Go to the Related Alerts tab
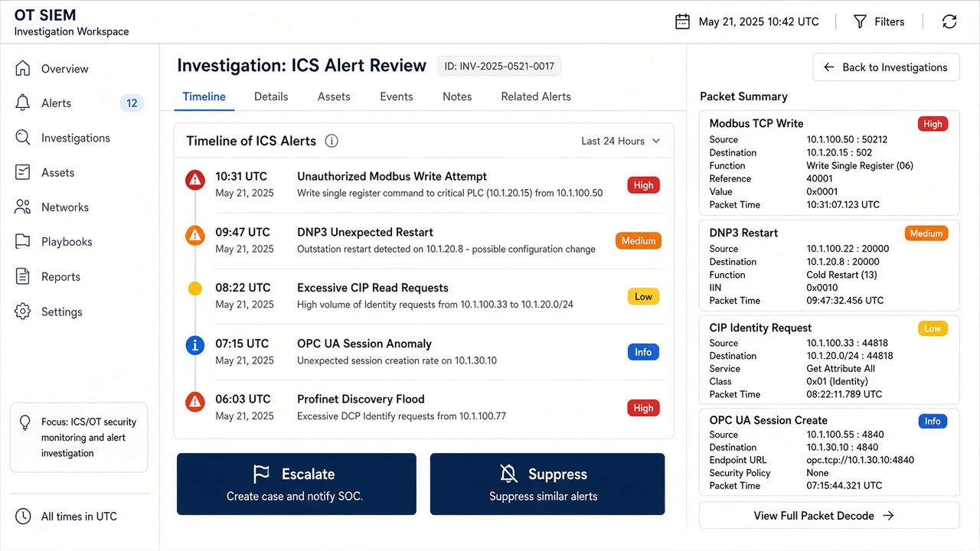This screenshot has width=980, height=551. coord(536,96)
